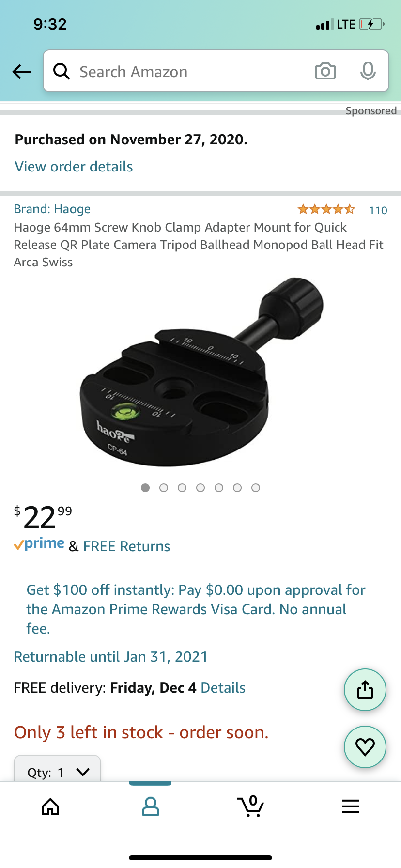Open the account profile tab
The height and width of the screenshot is (868, 401).
150,806
